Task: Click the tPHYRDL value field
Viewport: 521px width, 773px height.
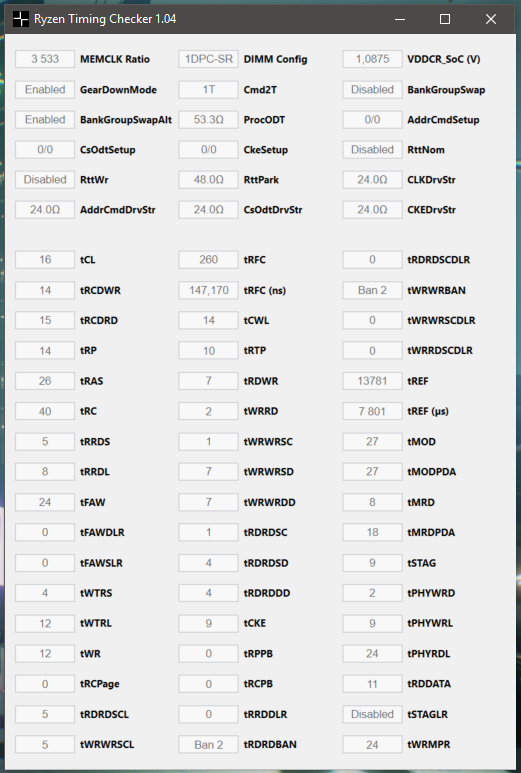Action: (372, 654)
